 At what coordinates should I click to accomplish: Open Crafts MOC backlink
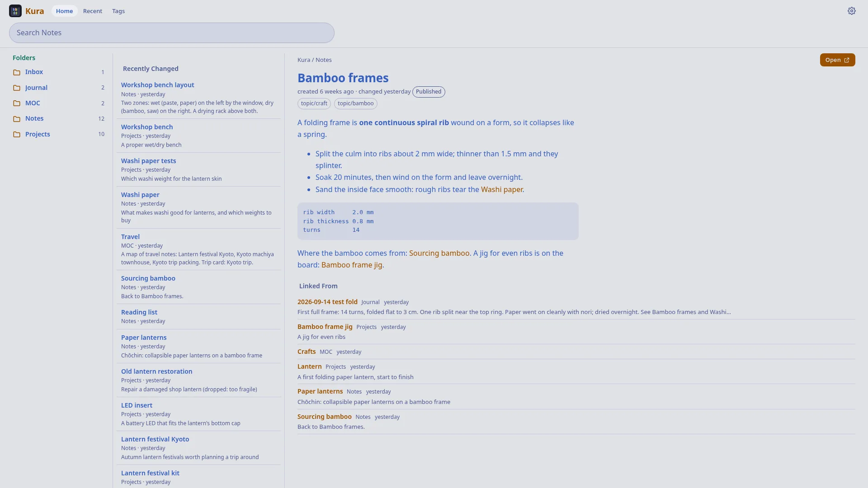pyautogui.click(x=307, y=352)
